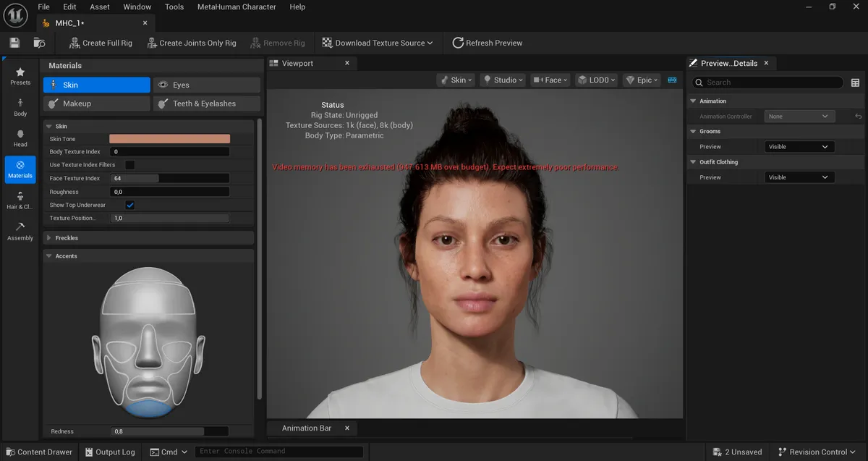Switch to the Makeup materials tab
The height and width of the screenshot is (461, 868).
[96, 103]
